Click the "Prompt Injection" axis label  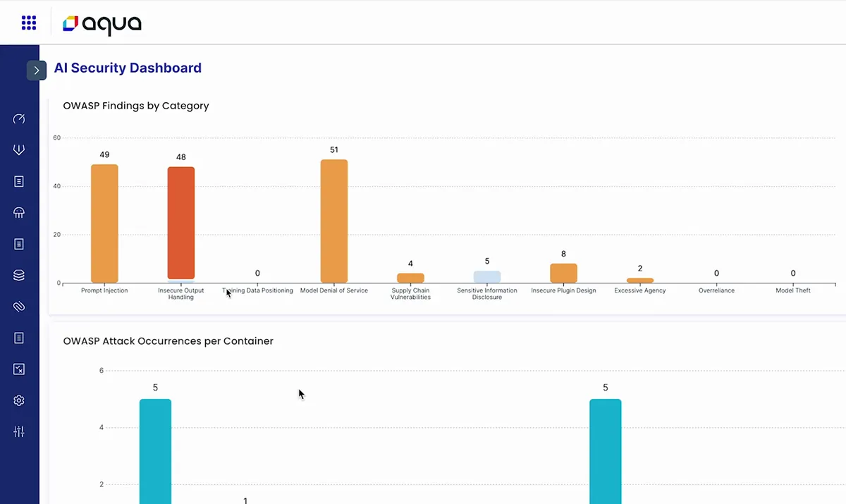coord(104,290)
